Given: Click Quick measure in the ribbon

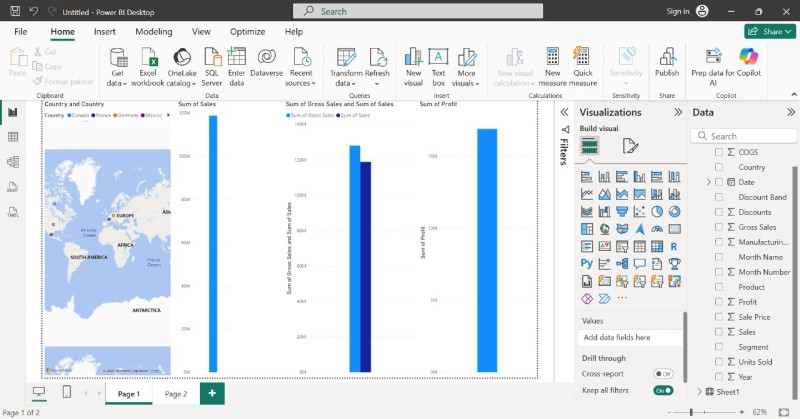Looking at the screenshot, I should (x=581, y=58).
